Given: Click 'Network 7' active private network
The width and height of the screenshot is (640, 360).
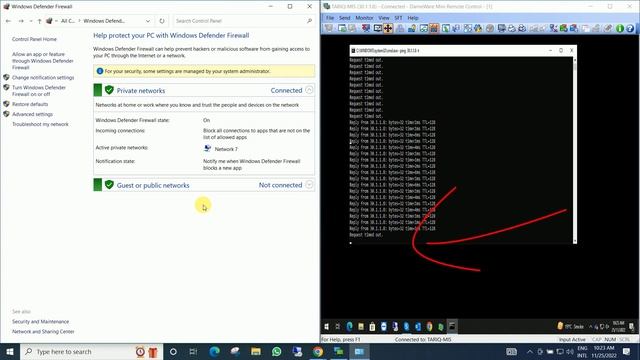Looking at the screenshot, I should [x=226, y=149].
